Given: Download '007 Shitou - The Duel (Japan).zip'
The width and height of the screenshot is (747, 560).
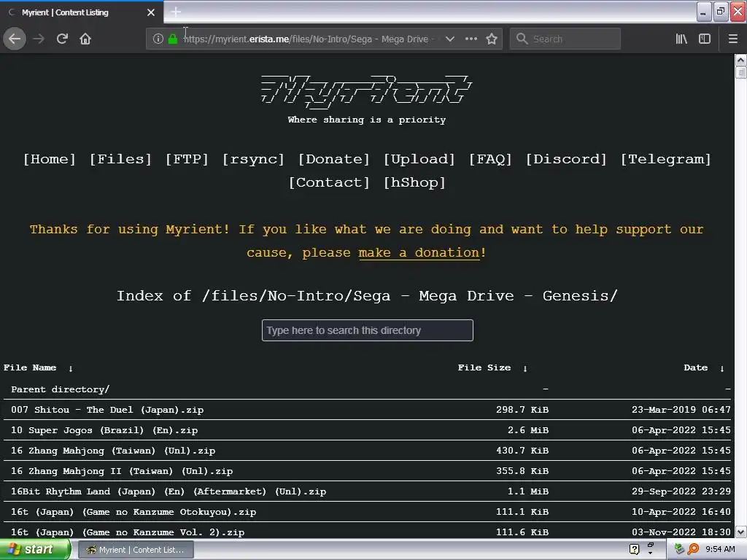Looking at the screenshot, I should pos(107,410).
